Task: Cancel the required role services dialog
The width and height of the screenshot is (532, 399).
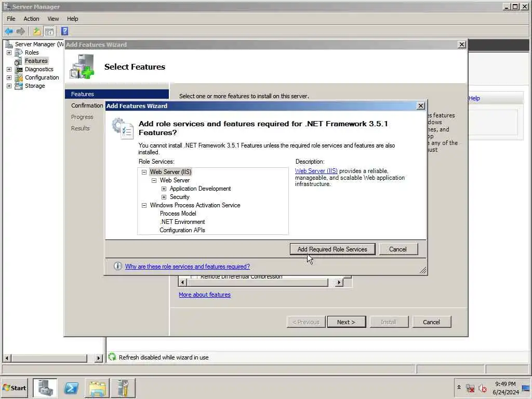Action: [398, 249]
